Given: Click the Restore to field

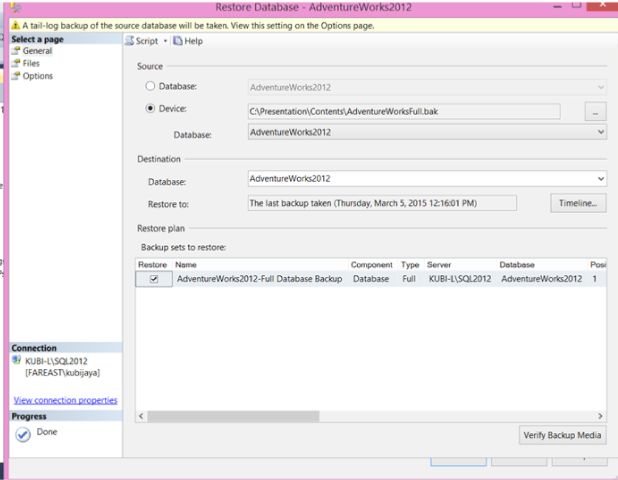Looking at the screenshot, I should coord(382,203).
